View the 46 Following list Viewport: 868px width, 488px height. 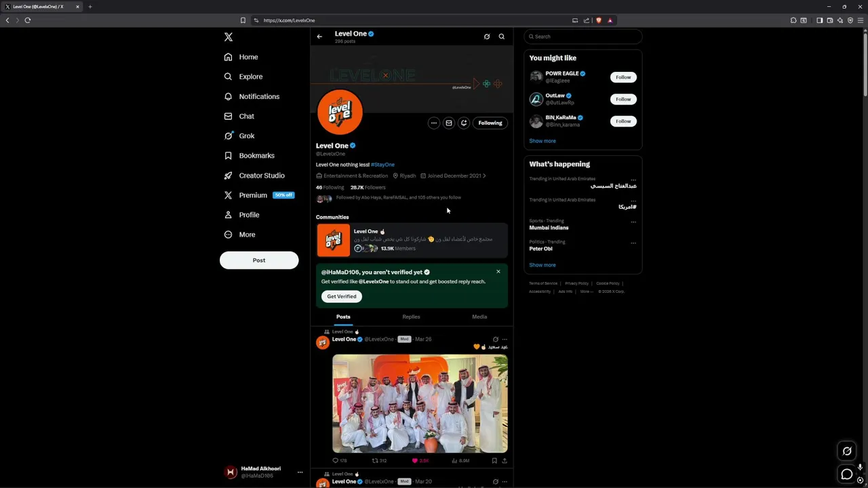click(x=330, y=187)
